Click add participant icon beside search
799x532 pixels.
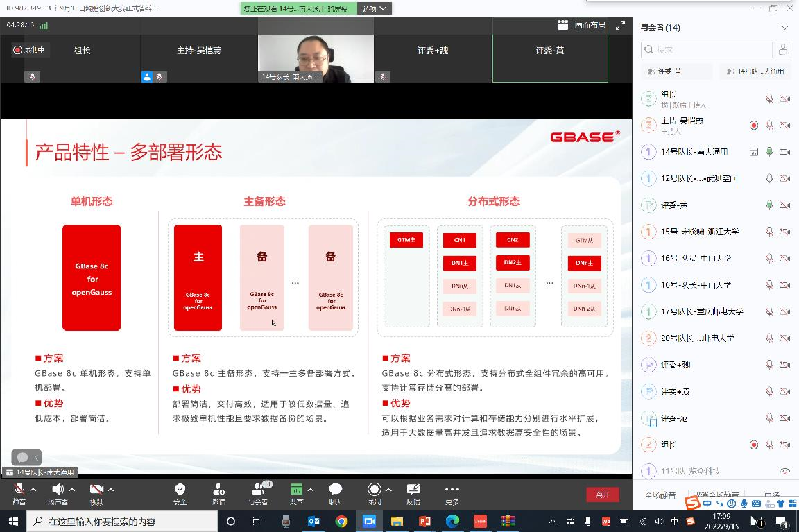[783, 49]
